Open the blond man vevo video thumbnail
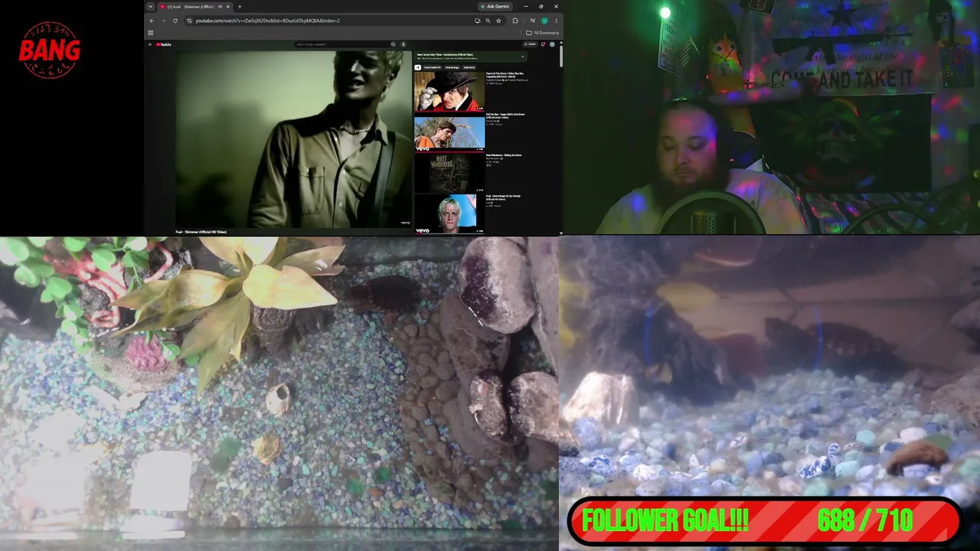This screenshot has height=551, width=980. (x=449, y=214)
